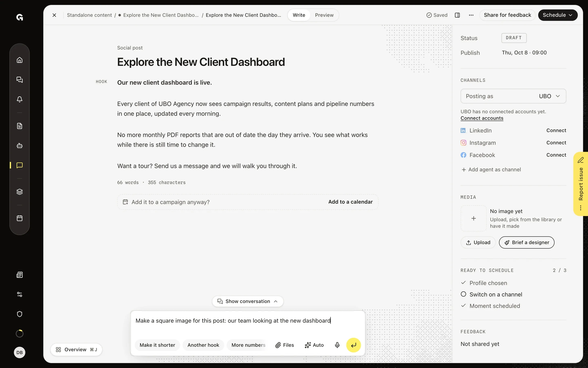Click the microphone voice input icon
Screen dimensions: 588x368
337,345
